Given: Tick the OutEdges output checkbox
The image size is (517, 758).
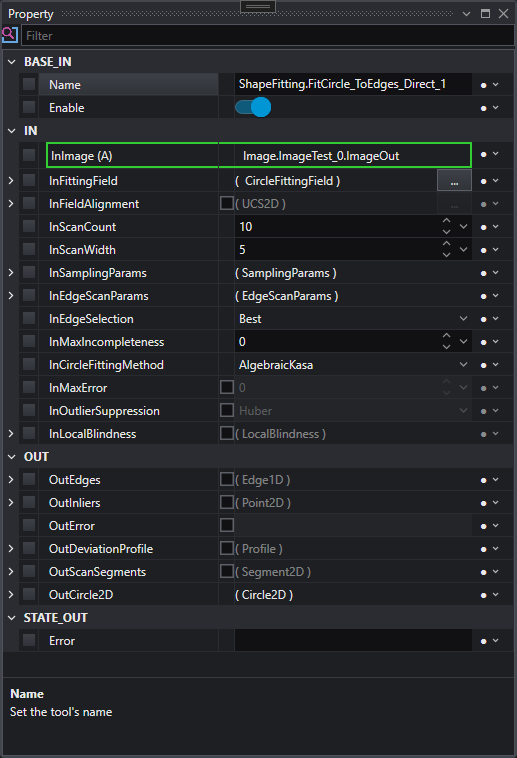Looking at the screenshot, I should [x=227, y=479].
